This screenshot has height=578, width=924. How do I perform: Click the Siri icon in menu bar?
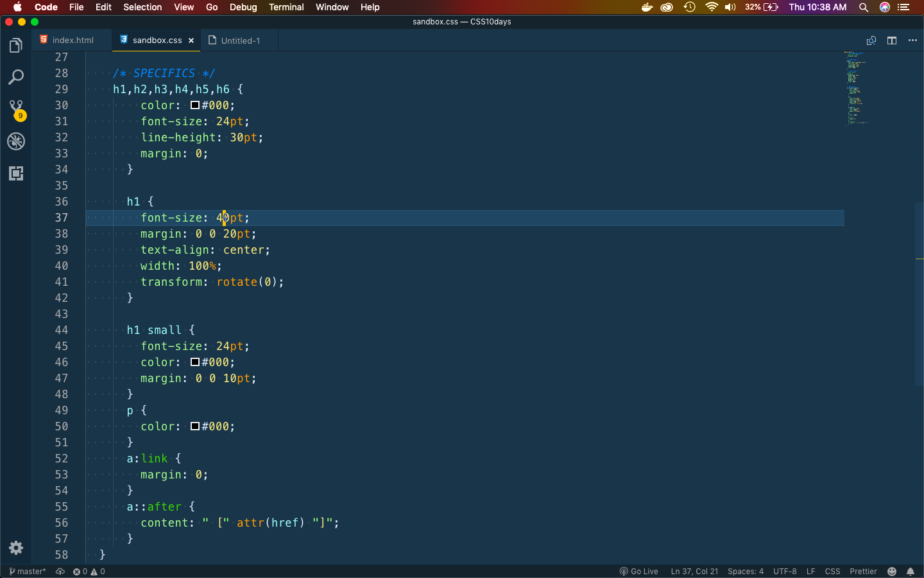(x=885, y=7)
